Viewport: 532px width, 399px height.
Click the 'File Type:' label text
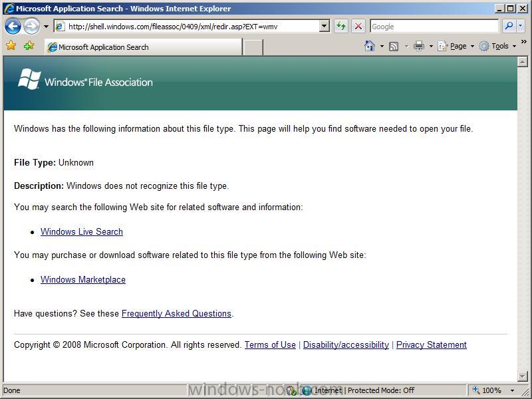35,162
